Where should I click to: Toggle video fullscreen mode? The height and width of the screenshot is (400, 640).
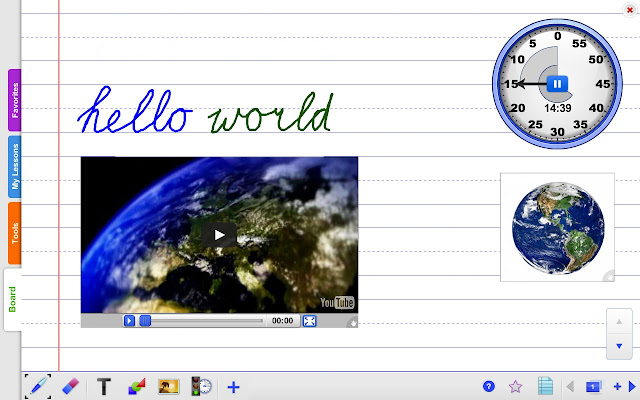coord(309,321)
